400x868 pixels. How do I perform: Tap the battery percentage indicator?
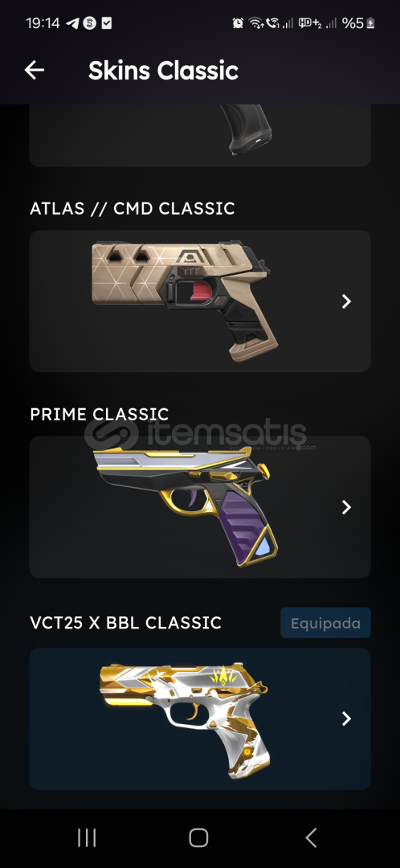point(358,23)
